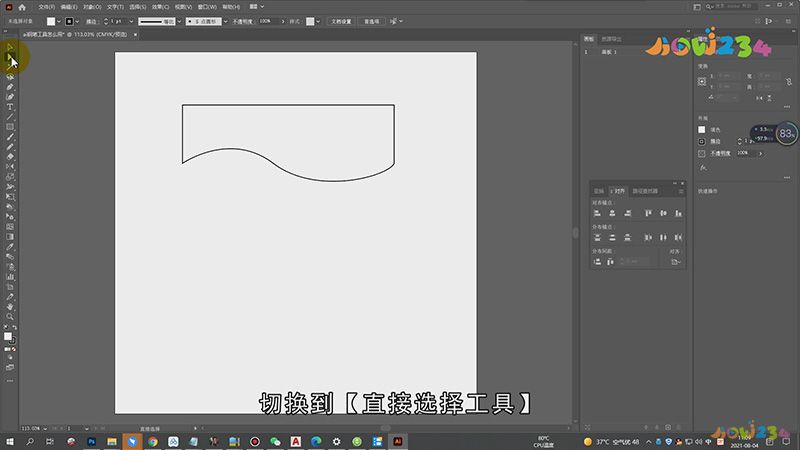The width and height of the screenshot is (800, 450).
Task: Click vertical align bottom in Align panel
Action: pos(678,213)
